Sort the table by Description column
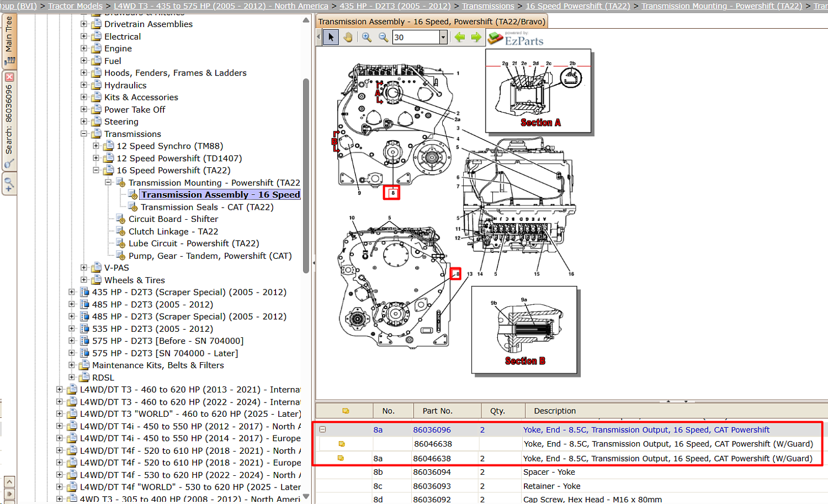This screenshot has height=504, width=828. point(676,411)
